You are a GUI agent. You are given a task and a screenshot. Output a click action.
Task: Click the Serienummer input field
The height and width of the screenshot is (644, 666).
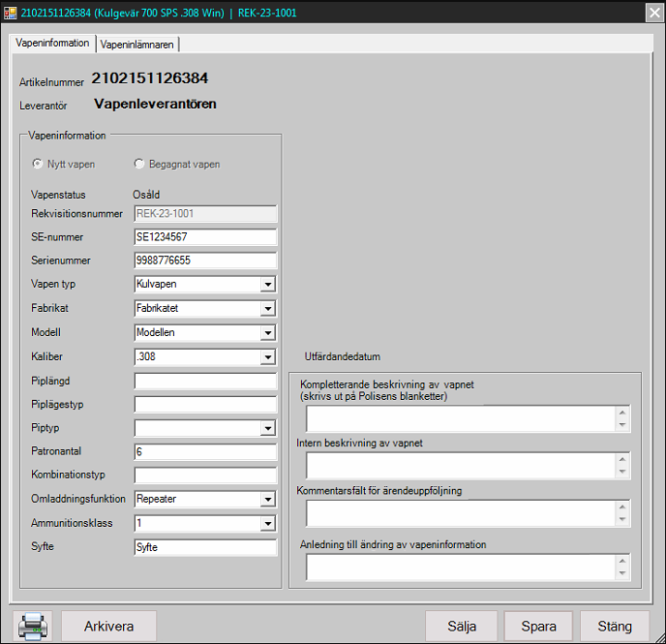point(205,261)
